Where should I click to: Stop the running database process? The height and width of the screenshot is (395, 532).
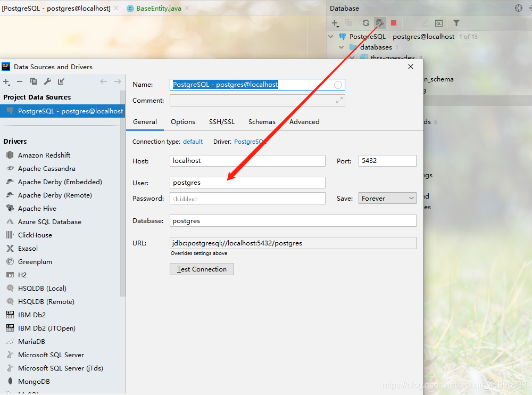[393, 23]
